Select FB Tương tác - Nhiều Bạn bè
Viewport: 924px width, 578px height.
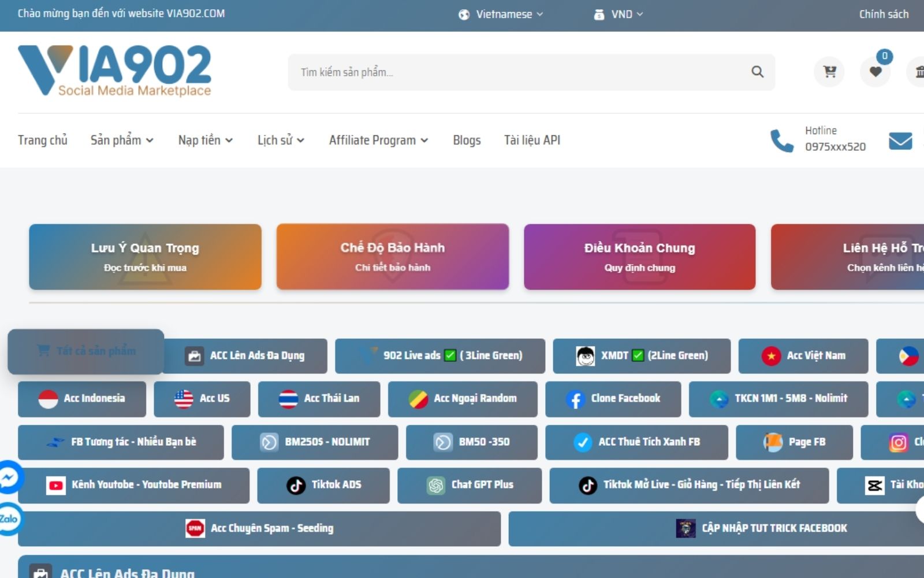121,443
